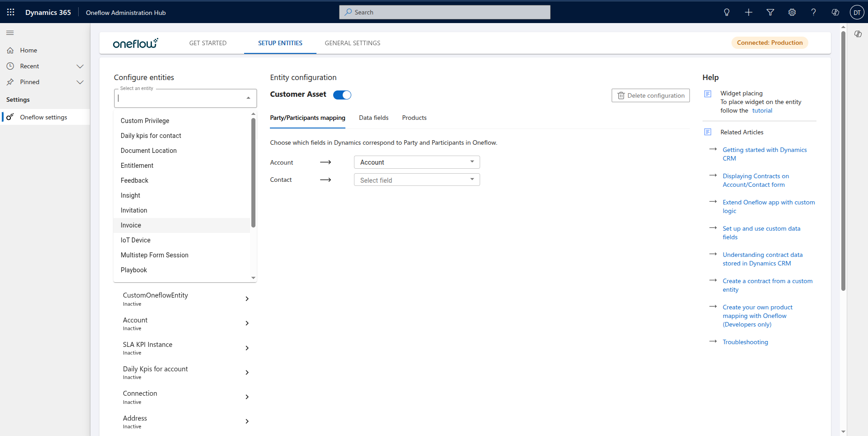
Task: Expand the Recent section chevron
Action: pos(80,66)
